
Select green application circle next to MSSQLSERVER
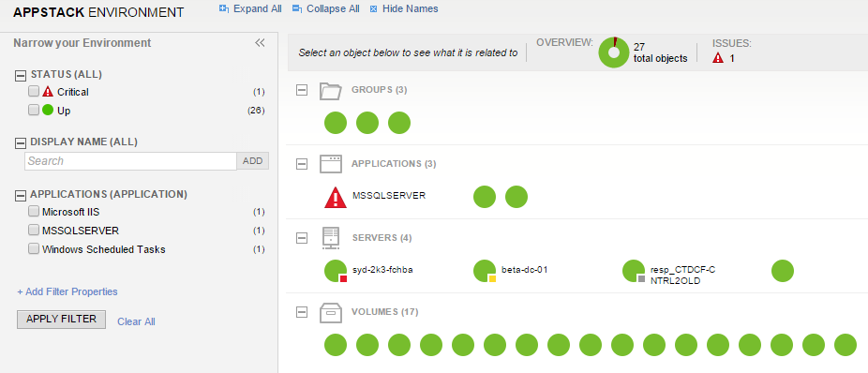pyautogui.click(x=485, y=197)
